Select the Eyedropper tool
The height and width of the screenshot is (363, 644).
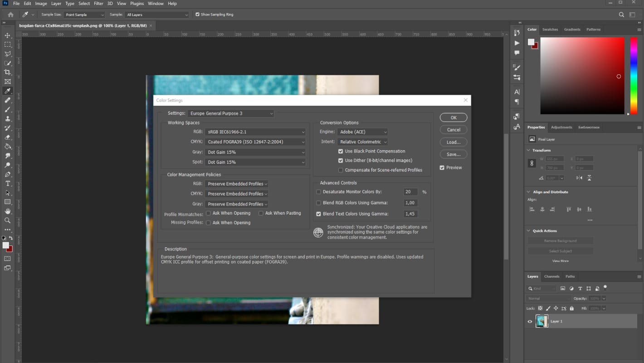click(7, 91)
